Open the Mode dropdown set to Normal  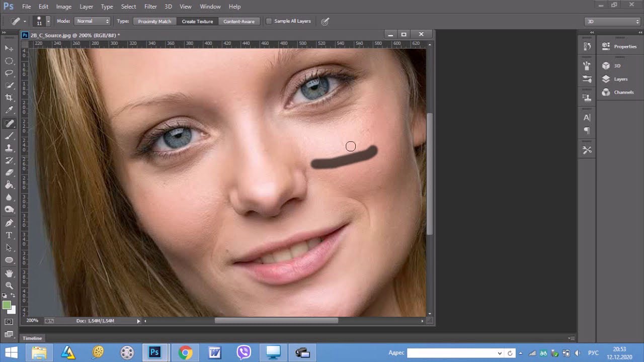pyautogui.click(x=93, y=21)
